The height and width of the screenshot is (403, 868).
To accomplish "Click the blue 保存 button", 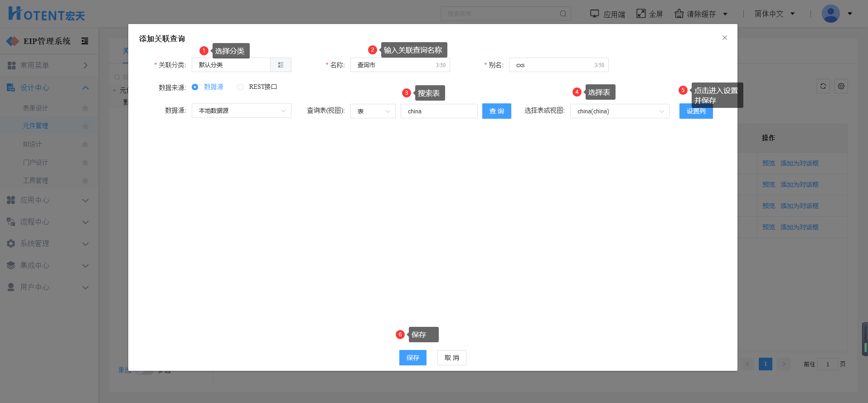I will 413,358.
